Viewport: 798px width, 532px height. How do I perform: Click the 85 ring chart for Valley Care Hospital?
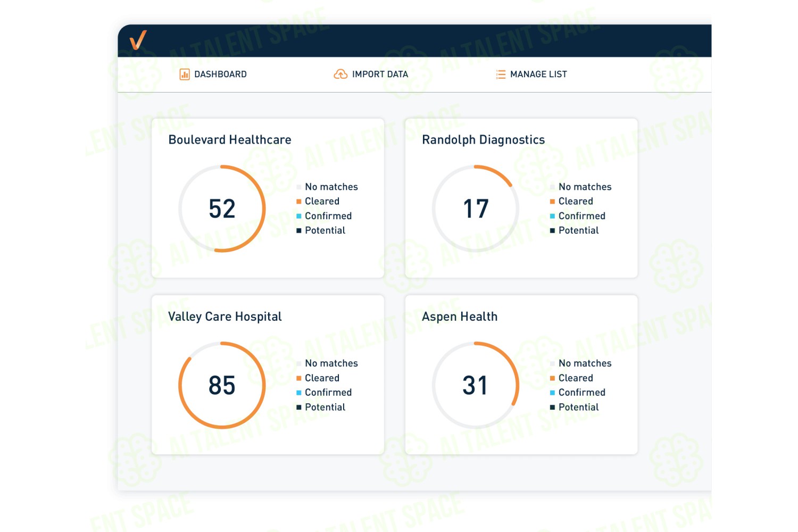click(222, 385)
